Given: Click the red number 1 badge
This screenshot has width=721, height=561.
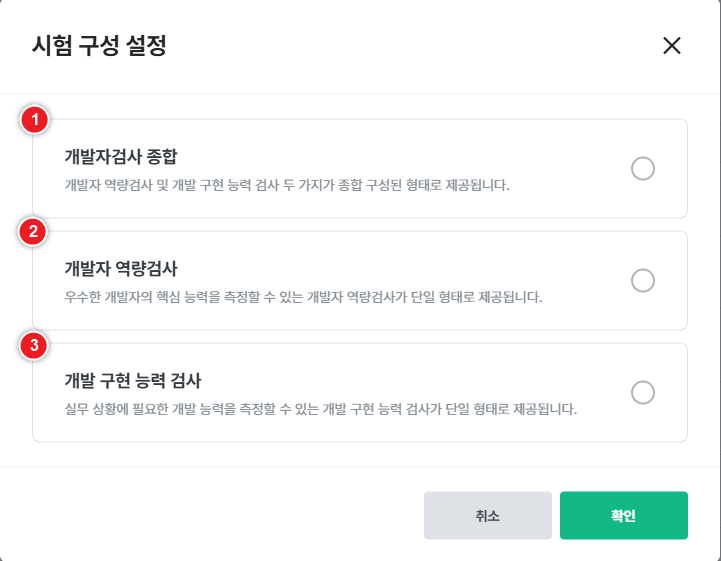Looking at the screenshot, I should (x=35, y=121).
